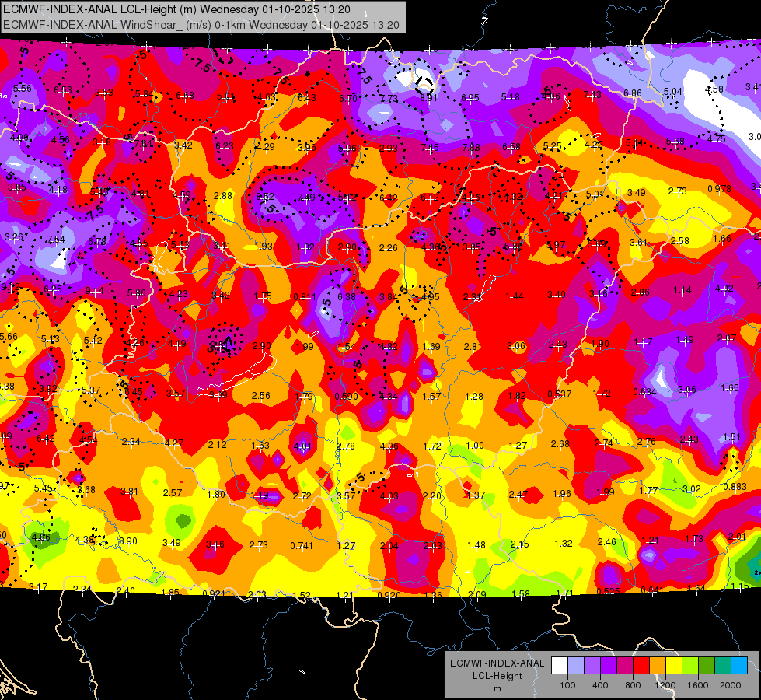Click the legend label 2000
761x700 pixels.
tap(731, 685)
